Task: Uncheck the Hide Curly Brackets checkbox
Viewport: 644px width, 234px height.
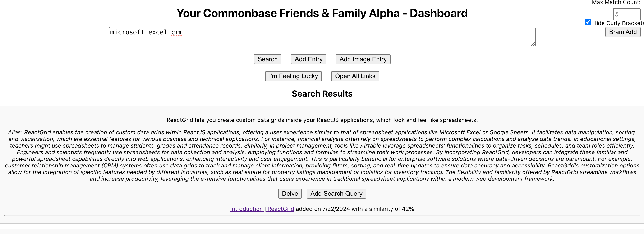Action: coord(588,22)
